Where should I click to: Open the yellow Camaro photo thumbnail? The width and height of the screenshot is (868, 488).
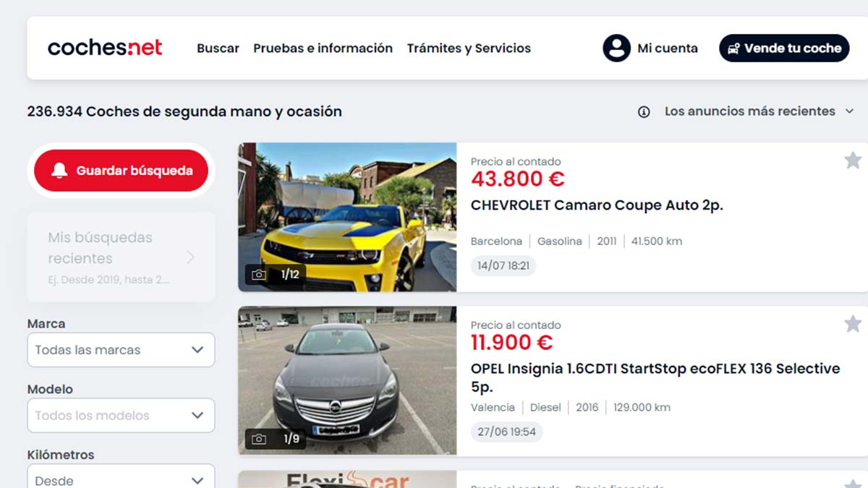click(x=347, y=217)
